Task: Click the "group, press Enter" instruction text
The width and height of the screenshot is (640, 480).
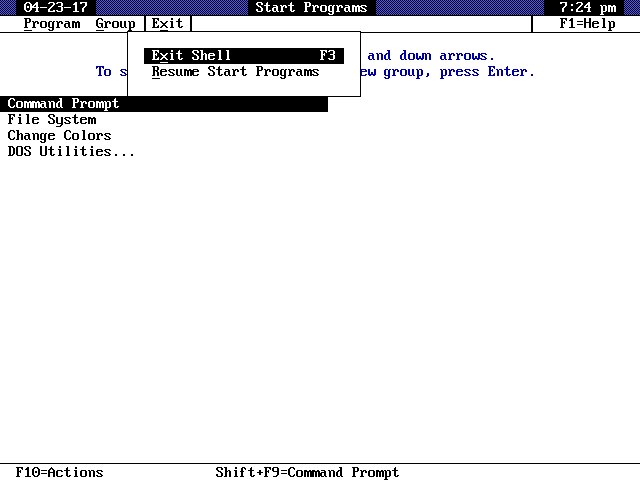Action: click(x=458, y=72)
